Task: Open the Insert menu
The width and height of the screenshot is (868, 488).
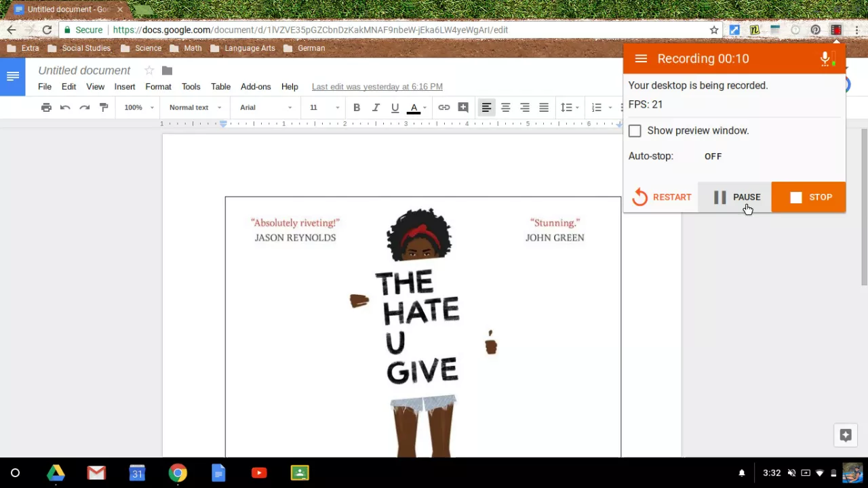Action: [x=125, y=87]
